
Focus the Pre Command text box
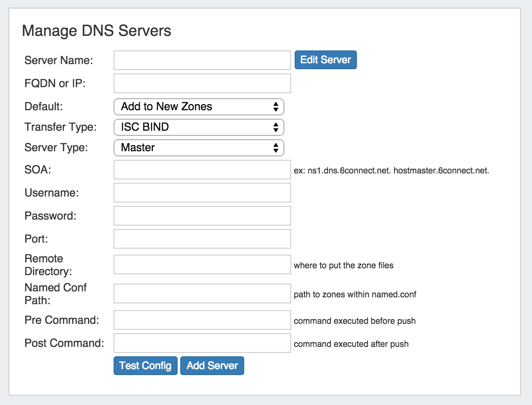pos(202,320)
